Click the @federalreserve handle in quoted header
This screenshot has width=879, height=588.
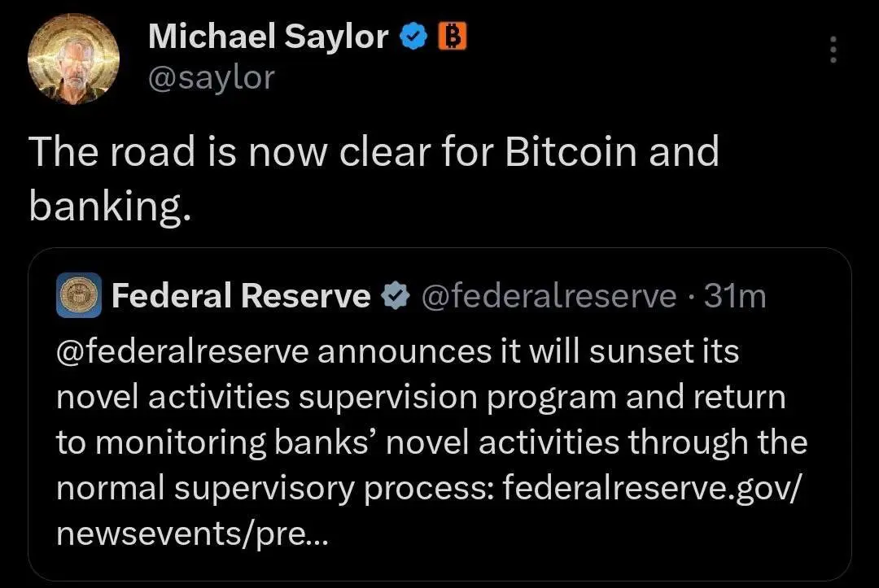point(549,296)
